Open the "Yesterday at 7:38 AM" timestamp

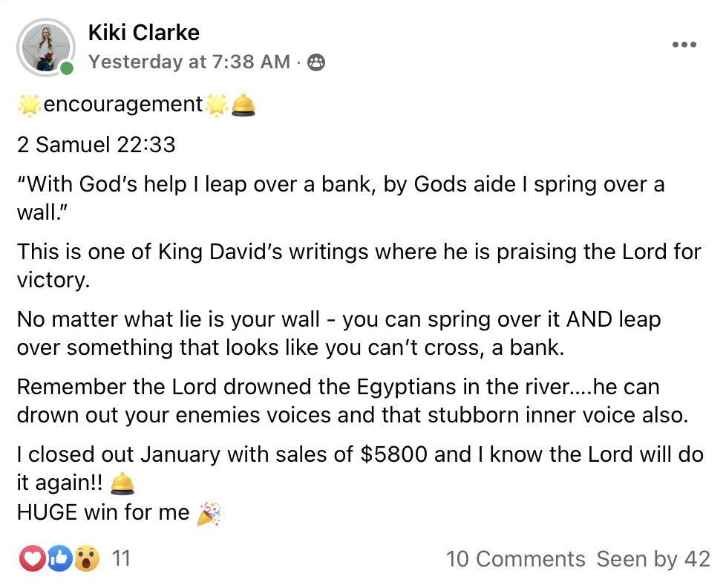[189, 62]
